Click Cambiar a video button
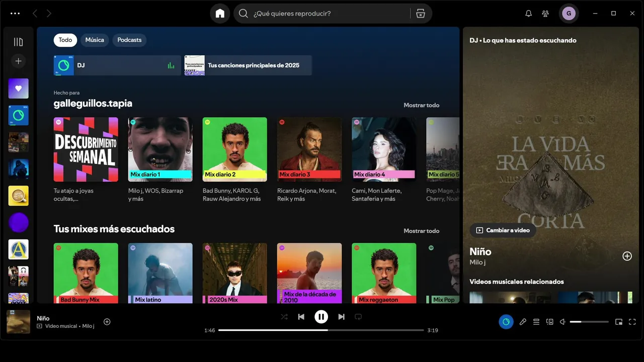This screenshot has height=362, width=644. coord(503,230)
